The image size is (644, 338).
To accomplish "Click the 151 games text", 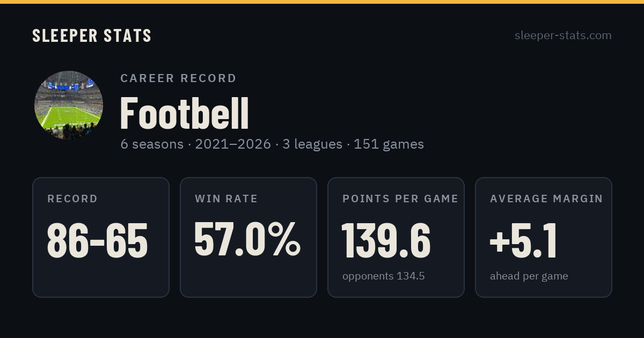I will [389, 144].
